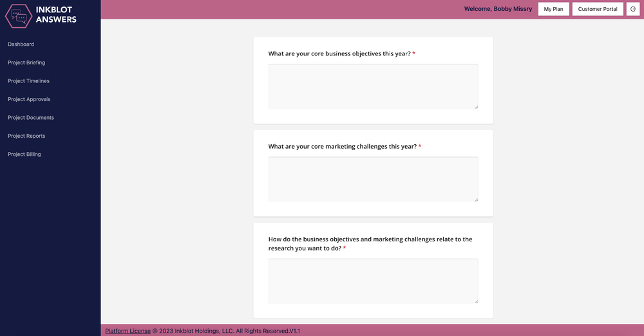This screenshot has height=336, width=644.
Task: Select Project Documents from sidebar
Action: click(31, 118)
